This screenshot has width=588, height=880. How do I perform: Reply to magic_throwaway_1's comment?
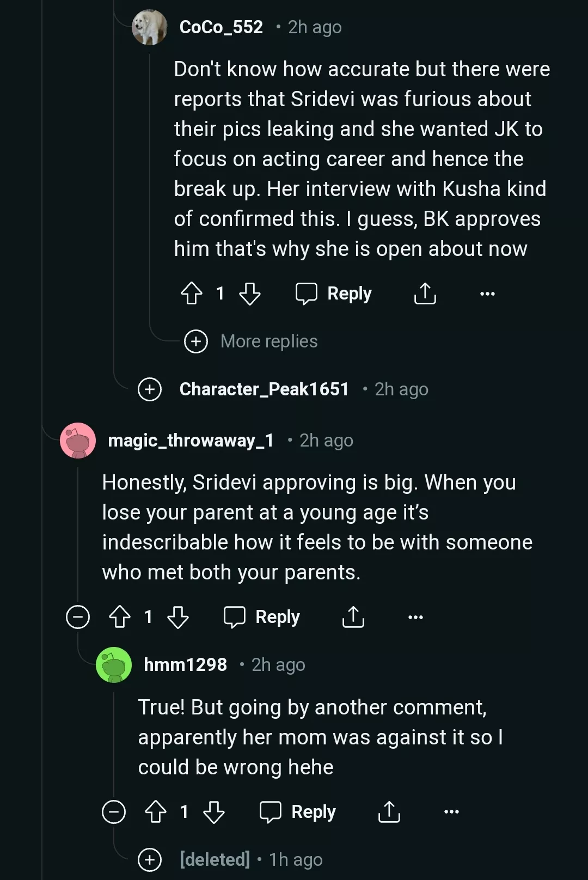click(262, 617)
